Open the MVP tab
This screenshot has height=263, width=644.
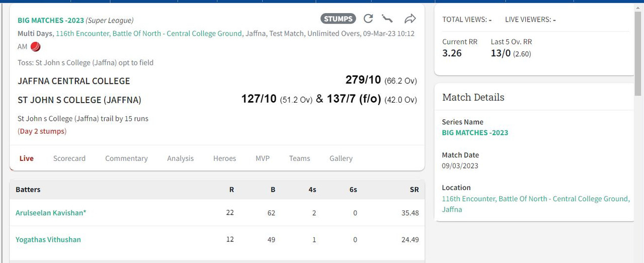coord(263,158)
